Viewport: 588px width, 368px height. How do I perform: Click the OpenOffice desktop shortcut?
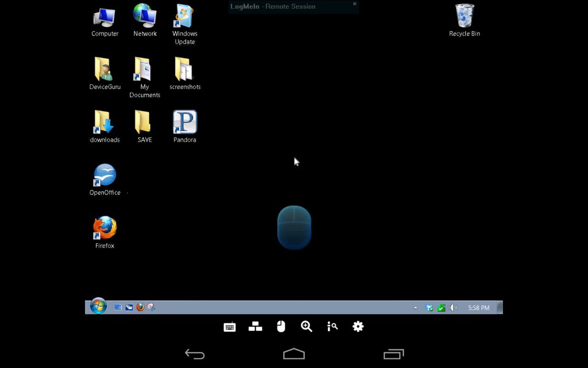[x=105, y=180]
